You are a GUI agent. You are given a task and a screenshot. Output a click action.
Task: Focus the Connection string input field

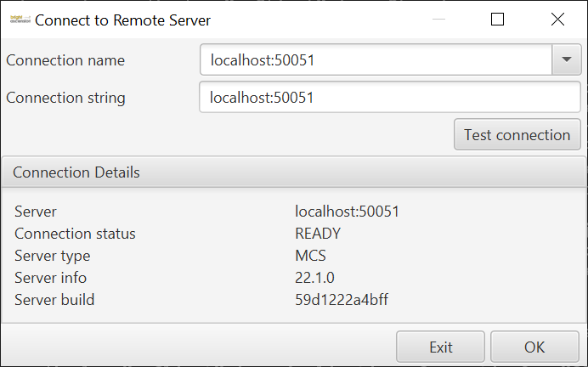click(390, 98)
